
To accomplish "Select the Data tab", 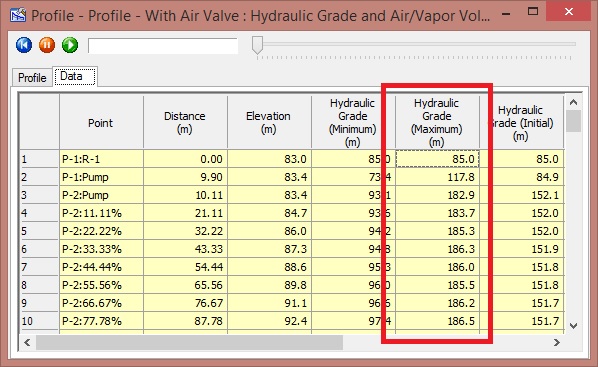I will tap(75, 76).
